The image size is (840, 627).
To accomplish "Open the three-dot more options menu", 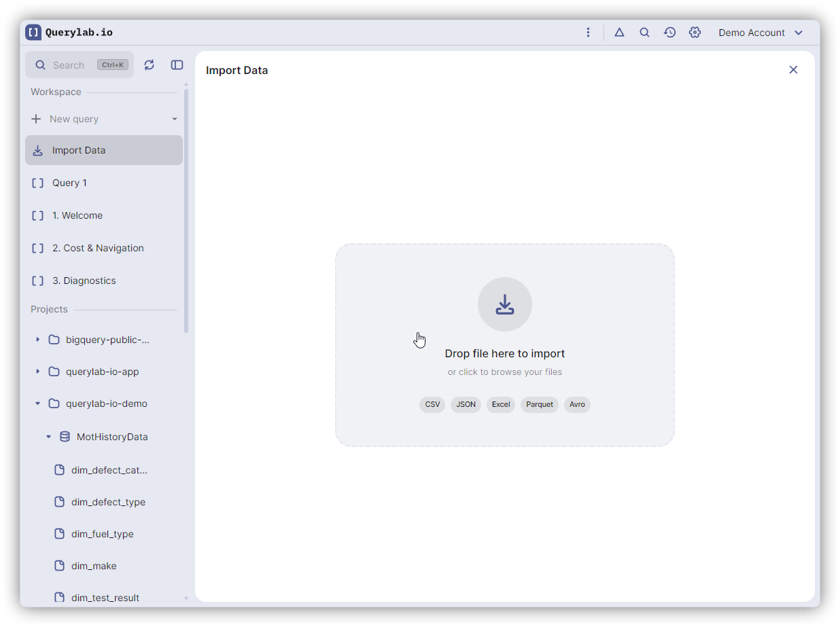I will (588, 33).
